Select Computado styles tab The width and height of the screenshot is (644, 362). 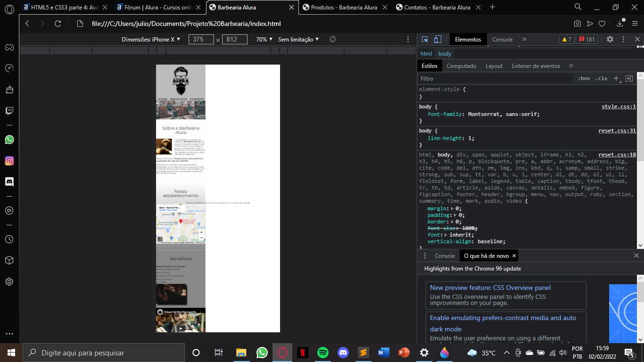[x=462, y=66]
